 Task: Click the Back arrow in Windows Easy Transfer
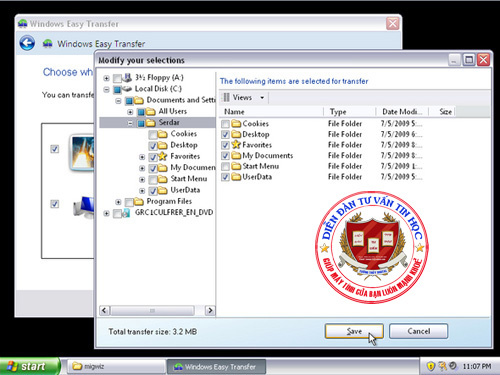(27, 43)
